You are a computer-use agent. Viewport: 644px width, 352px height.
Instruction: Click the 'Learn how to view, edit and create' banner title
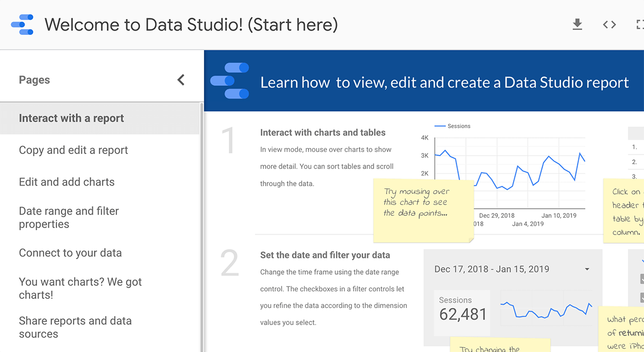coord(444,83)
